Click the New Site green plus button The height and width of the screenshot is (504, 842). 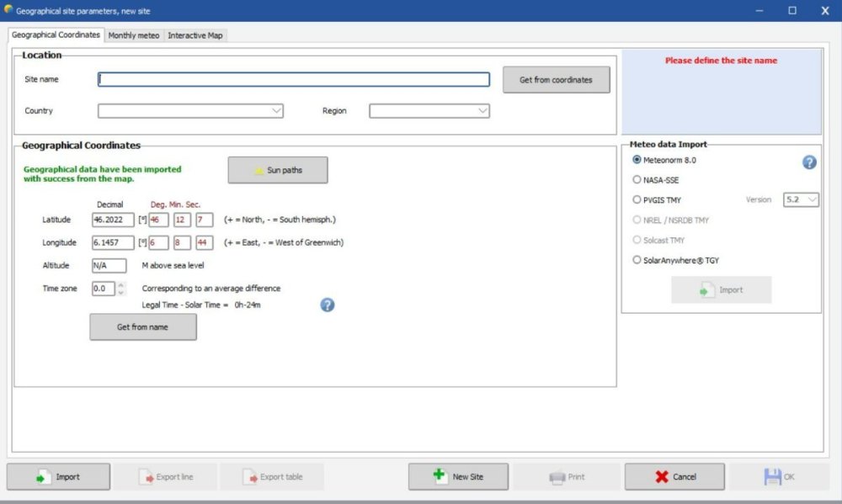(458, 477)
